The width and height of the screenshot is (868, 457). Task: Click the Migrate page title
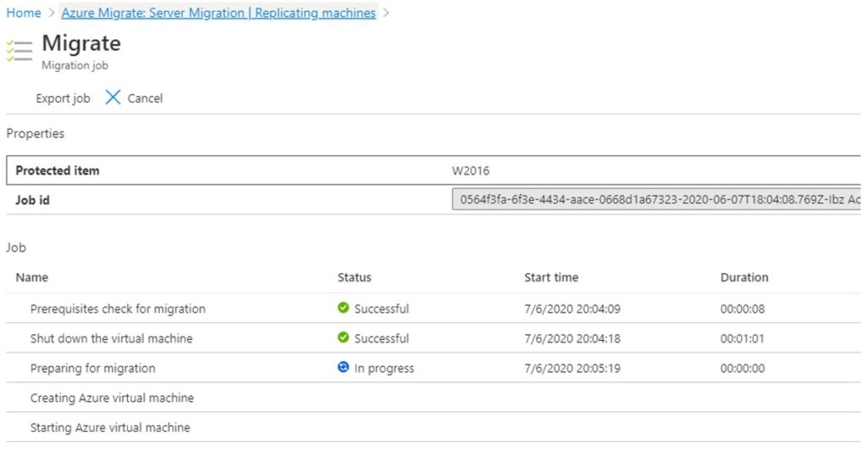pos(81,43)
